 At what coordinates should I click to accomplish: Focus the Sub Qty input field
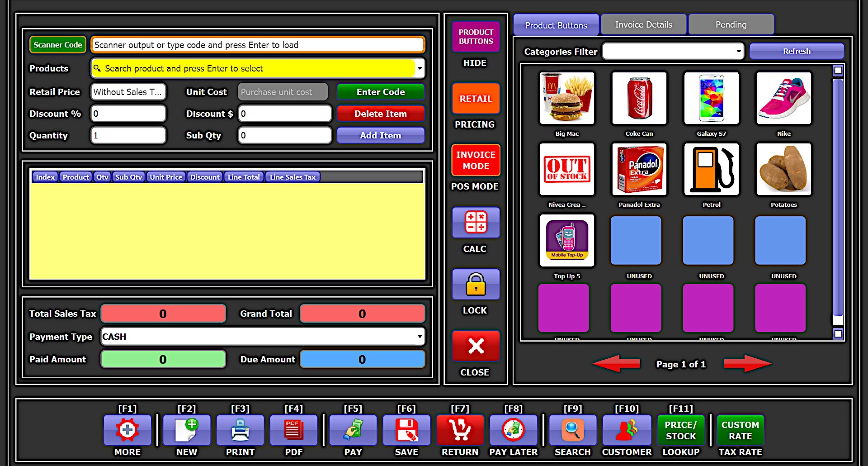tap(285, 135)
